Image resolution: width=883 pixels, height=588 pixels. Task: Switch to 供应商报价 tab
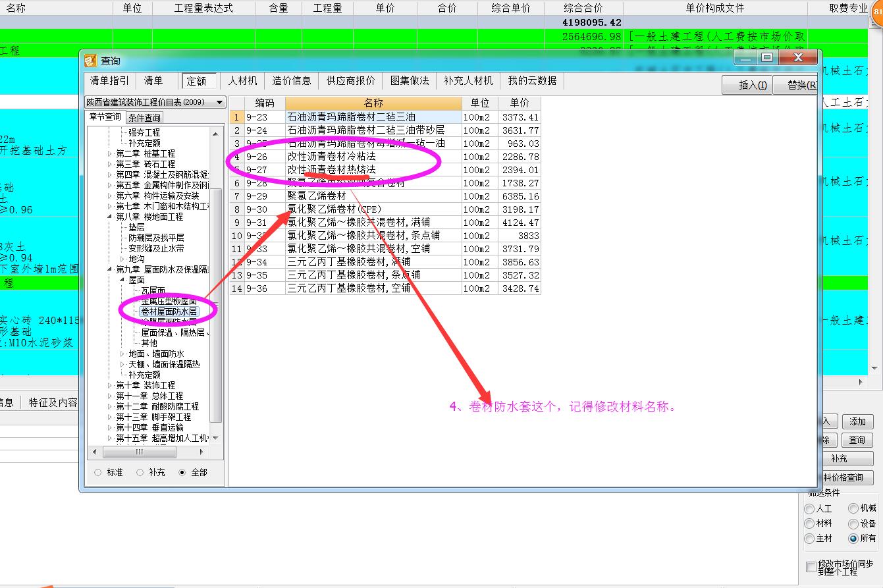pyautogui.click(x=350, y=80)
